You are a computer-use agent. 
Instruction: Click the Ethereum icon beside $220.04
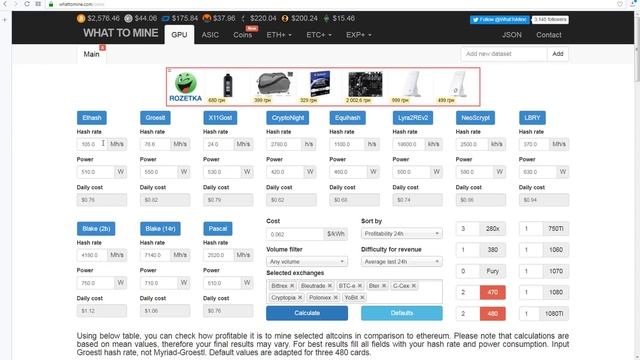[243, 18]
